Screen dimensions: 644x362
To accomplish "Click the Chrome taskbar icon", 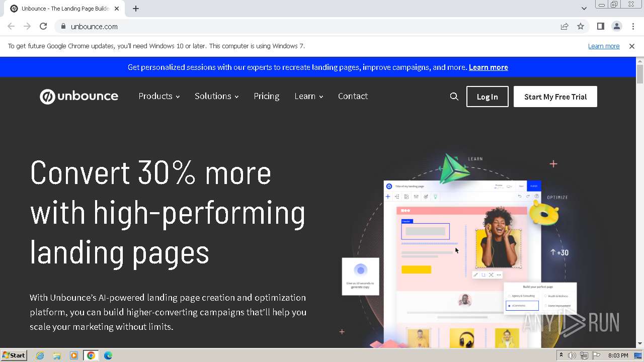I will click(91, 355).
